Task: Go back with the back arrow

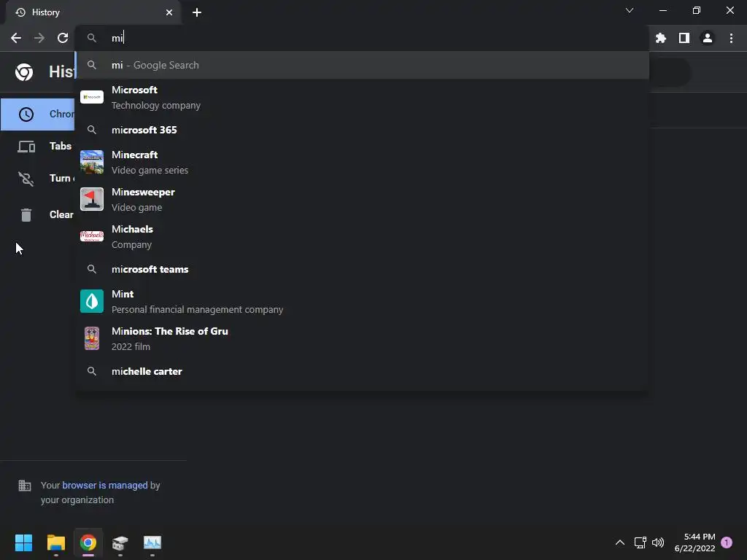Action: tap(16, 38)
